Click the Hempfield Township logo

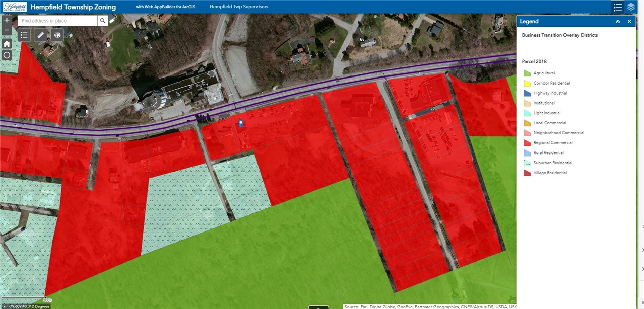[14, 7]
